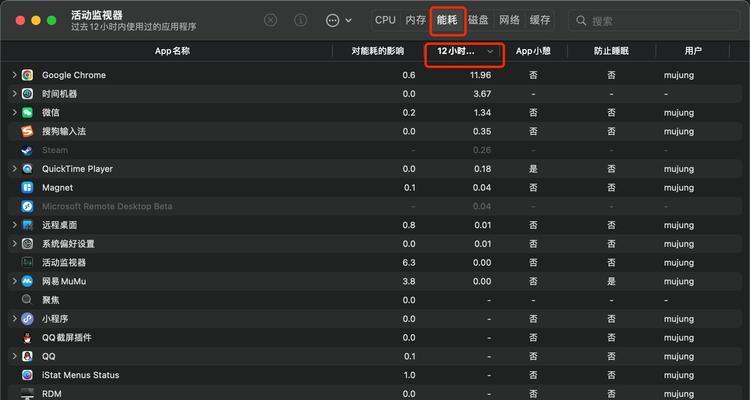Switch to the 缓存 tab

[540, 20]
